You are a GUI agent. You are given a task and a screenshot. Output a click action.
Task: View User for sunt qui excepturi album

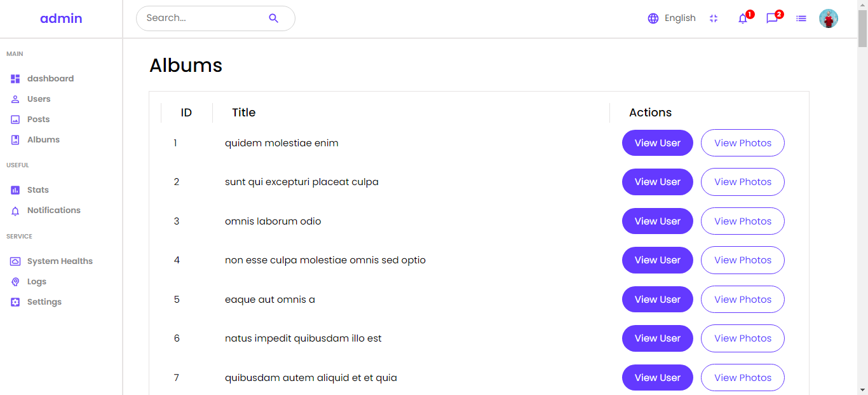[x=658, y=182]
